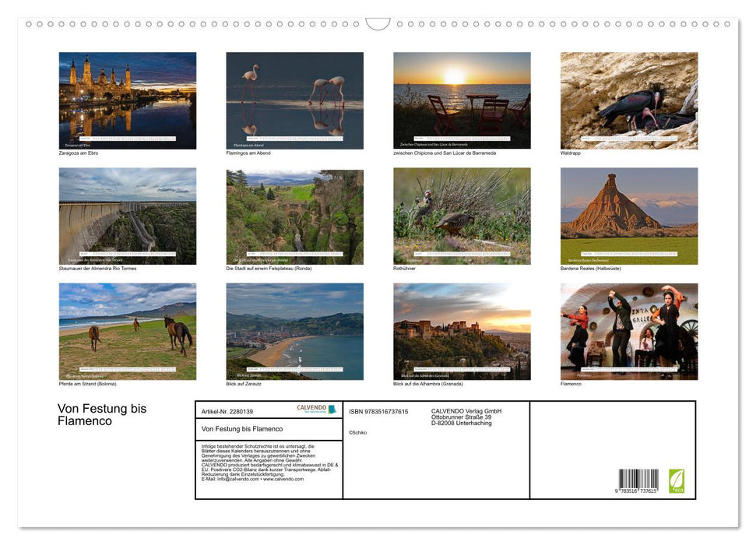This screenshot has width=756, height=545.
Task: Click the Artikel-Nr. 2280139 text
Action: point(227,411)
